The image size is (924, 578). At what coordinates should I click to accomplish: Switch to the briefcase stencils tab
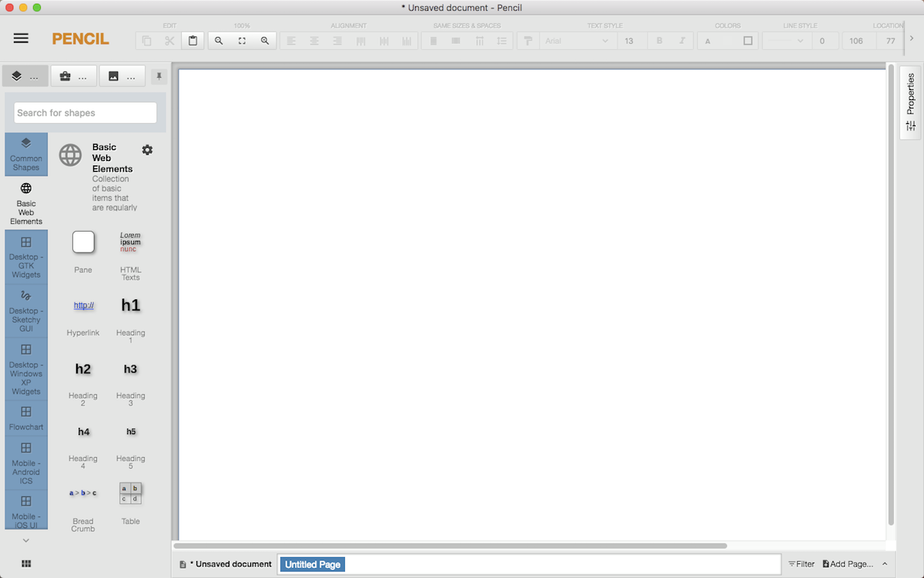click(74, 76)
